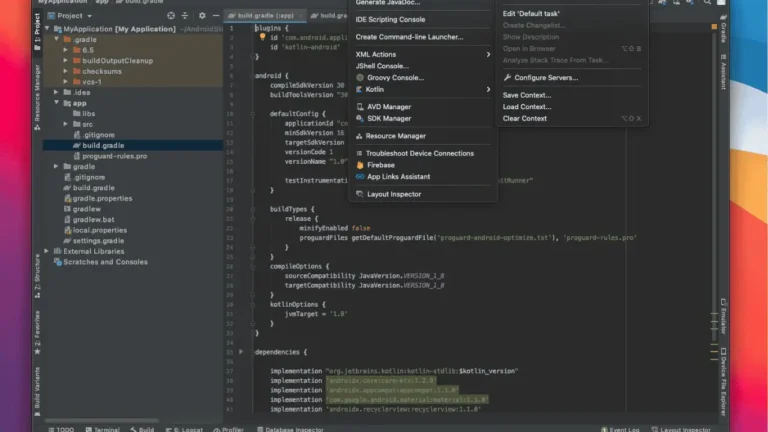Image resolution: width=768 pixels, height=432 pixels.
Task: Expand the checksums folder
Action: 66,72
